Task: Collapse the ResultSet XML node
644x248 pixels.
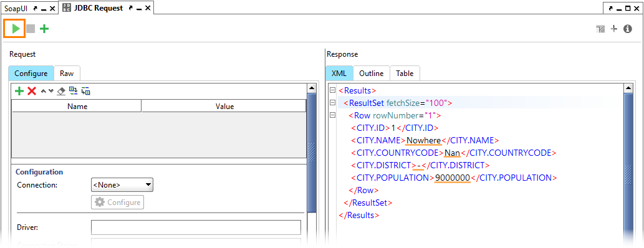Action: click(x=333, y=103)
